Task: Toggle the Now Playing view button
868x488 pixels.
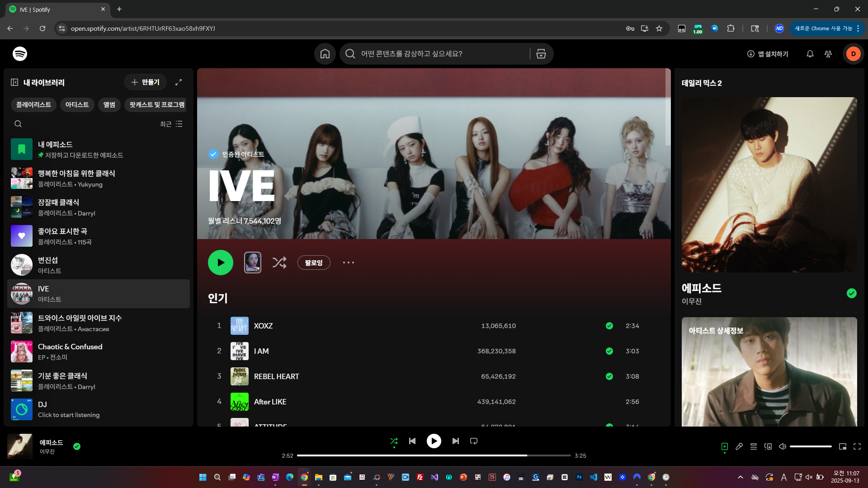Action: click(x=724, y=446)
